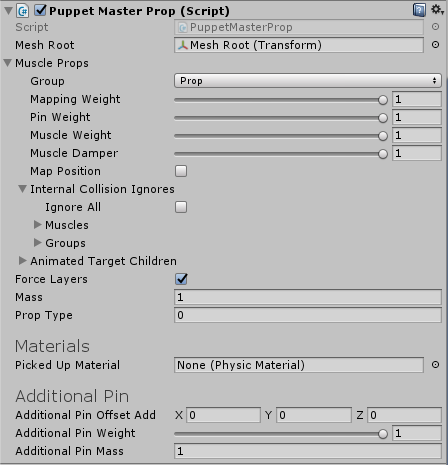Adjust the Pin Weight slider handle
The width and height of the screenshot is (448, 465).
tap(383, 118)
